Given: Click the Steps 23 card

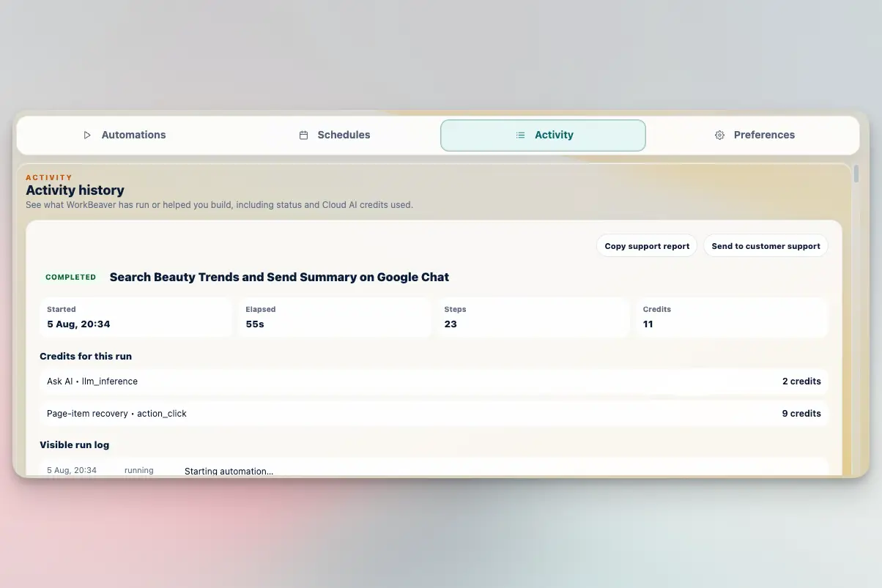Looking at the screenshot, I should pos(533,317).
